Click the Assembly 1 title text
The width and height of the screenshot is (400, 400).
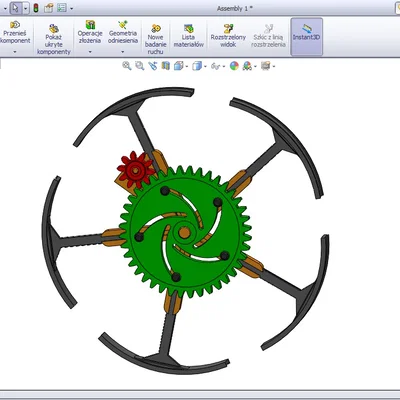(x=235, y=8)
